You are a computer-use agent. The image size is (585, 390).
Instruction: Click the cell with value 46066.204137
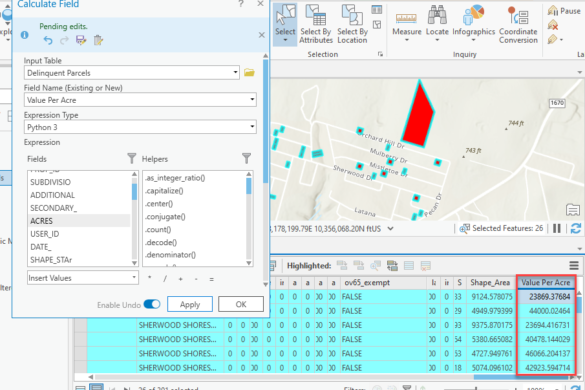(x=545, y=353)
